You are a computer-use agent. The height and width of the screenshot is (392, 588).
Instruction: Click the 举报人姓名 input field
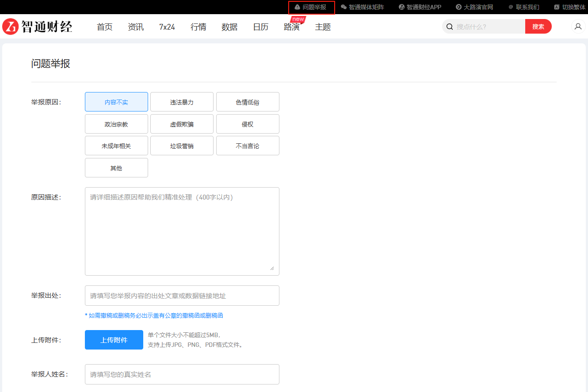coord(182,374)
